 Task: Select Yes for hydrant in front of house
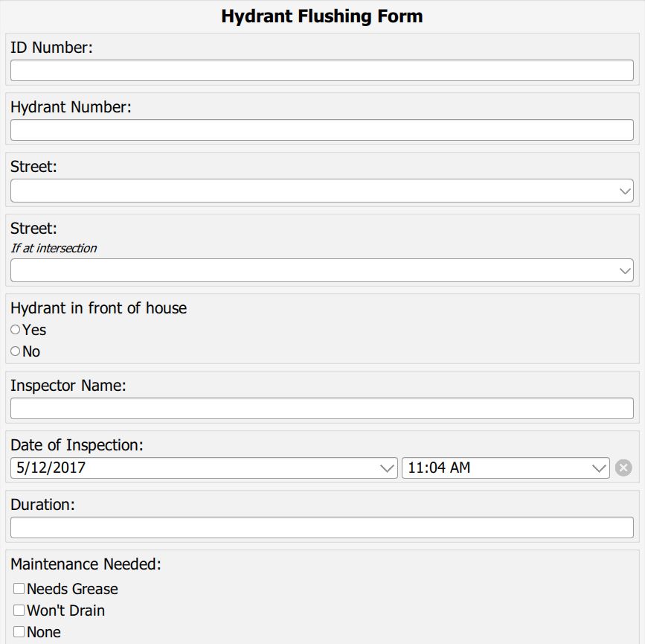click(x=16, y=330)
